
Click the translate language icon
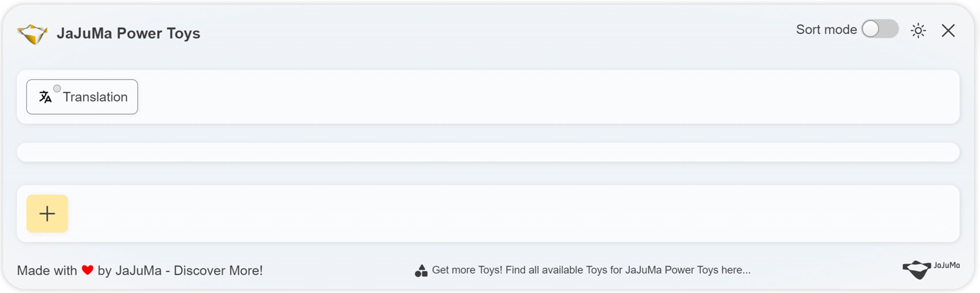[x=46, y=97]
